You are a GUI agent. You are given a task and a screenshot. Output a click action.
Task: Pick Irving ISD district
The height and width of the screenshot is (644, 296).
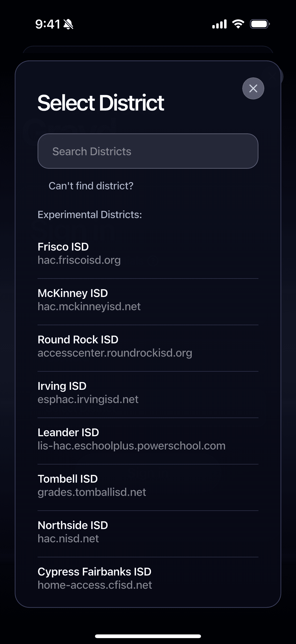[x=148, y=392]
